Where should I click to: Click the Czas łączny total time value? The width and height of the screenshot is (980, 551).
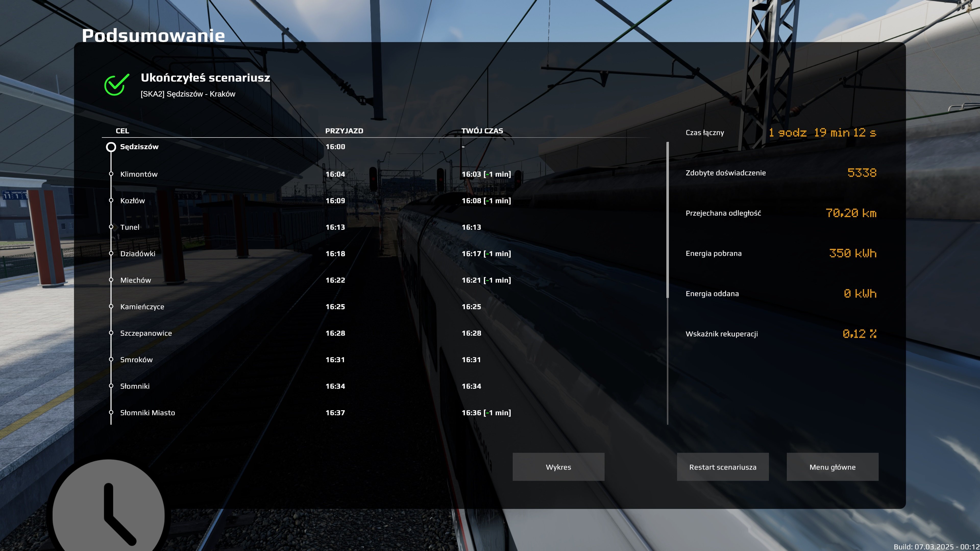tap(822, 133)
